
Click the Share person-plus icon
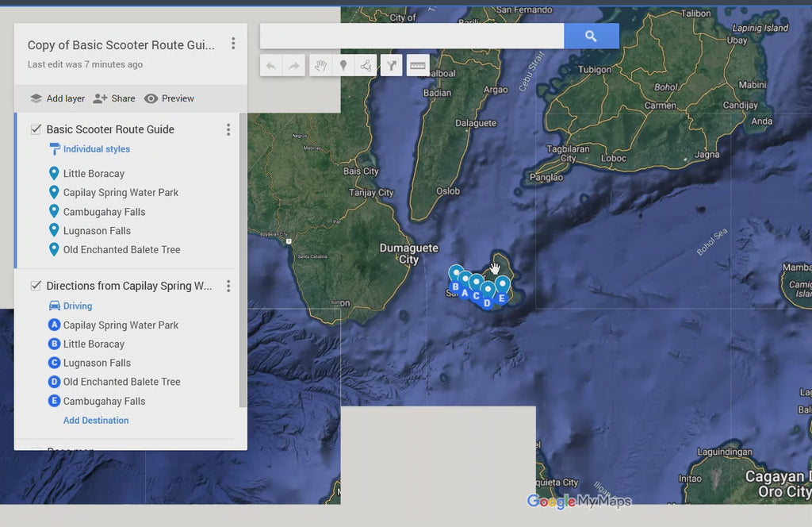[x=100, y=98]
